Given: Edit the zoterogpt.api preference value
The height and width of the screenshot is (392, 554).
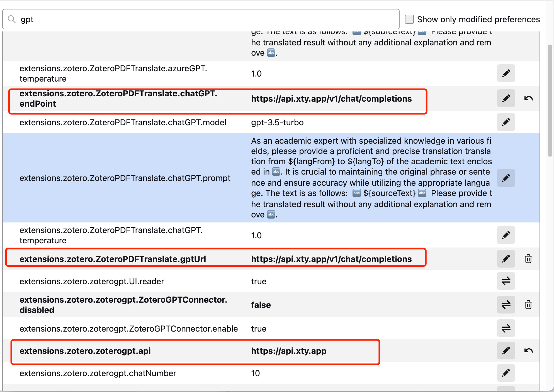Looking at the screenshot, I should point(506,351).
